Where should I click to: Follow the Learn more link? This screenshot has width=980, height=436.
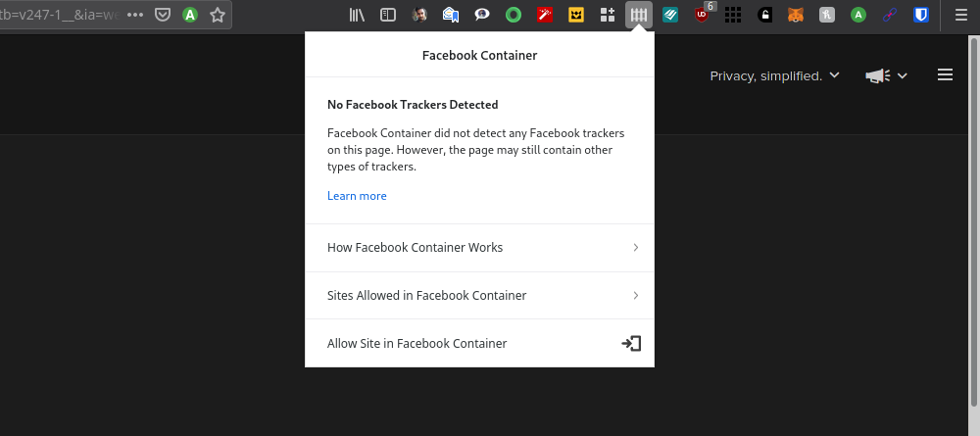pos(357,196)
